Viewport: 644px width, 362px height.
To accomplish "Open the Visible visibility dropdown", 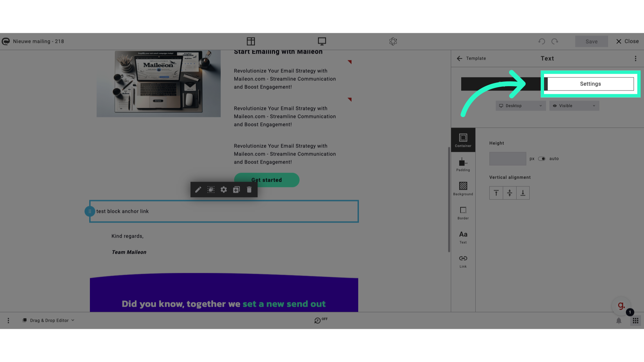I will tap(574, 106).
